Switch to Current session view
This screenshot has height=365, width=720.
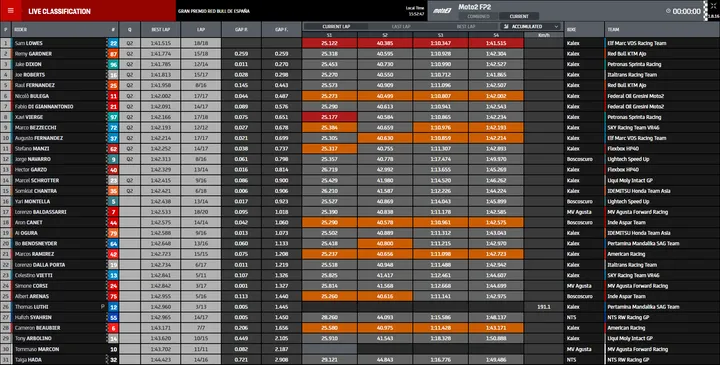(x=519, y=16)
